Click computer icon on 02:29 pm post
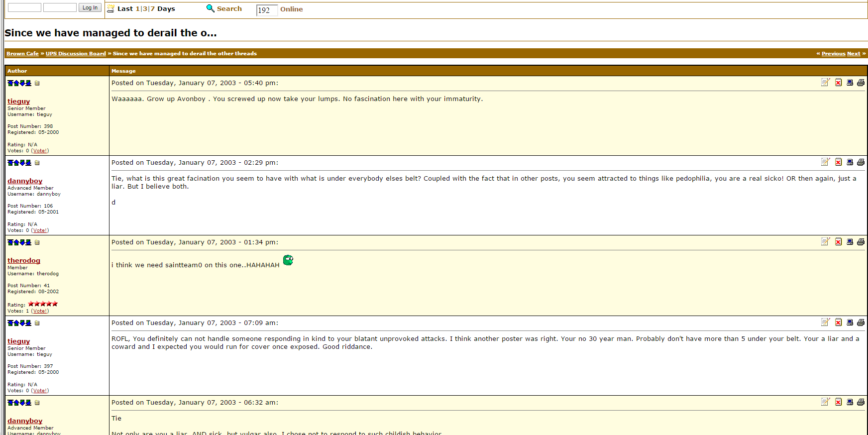Screen dimensions: 868x435 pyautogui.click(x=850, y=162)
